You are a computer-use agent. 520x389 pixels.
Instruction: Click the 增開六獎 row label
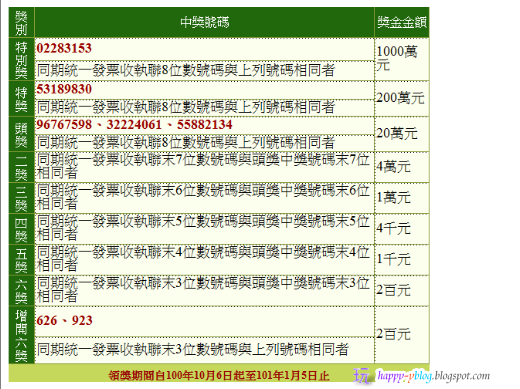point(21,335)
